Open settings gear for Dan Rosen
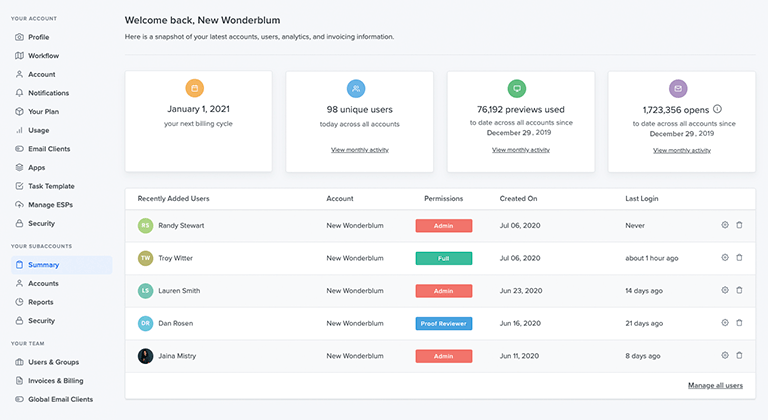The height and width of the screenshot is (420, 768). click(725, 322)
